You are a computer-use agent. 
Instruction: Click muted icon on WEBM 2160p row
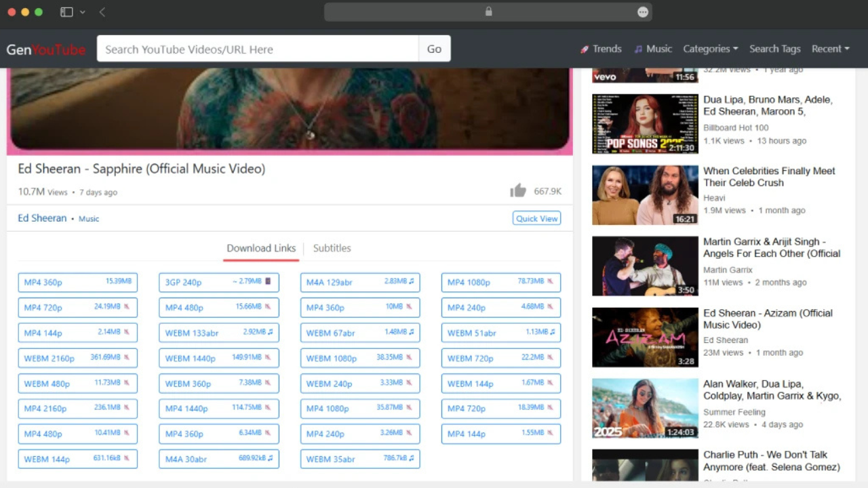click(x=126, y=357)
